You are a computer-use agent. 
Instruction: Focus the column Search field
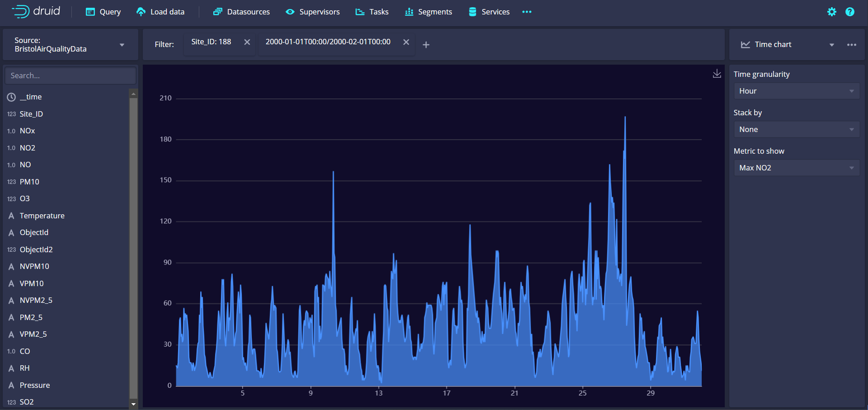(70, 75)
